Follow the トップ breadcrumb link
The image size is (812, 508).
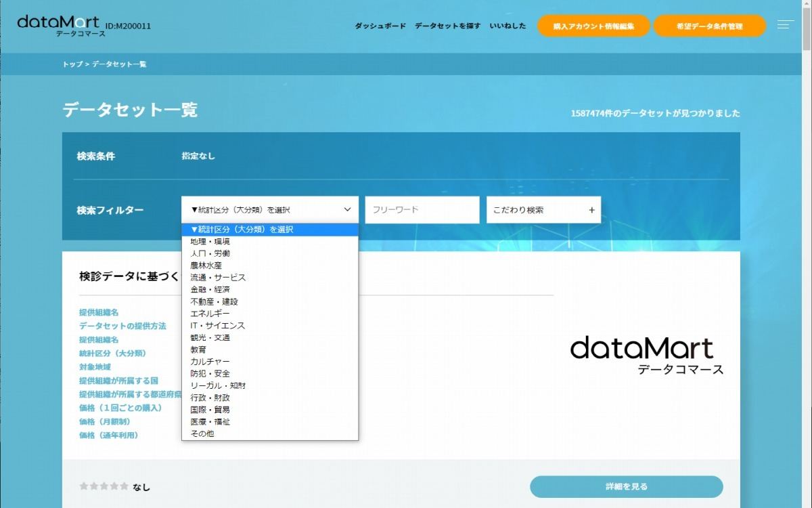[x=72, y=64]
